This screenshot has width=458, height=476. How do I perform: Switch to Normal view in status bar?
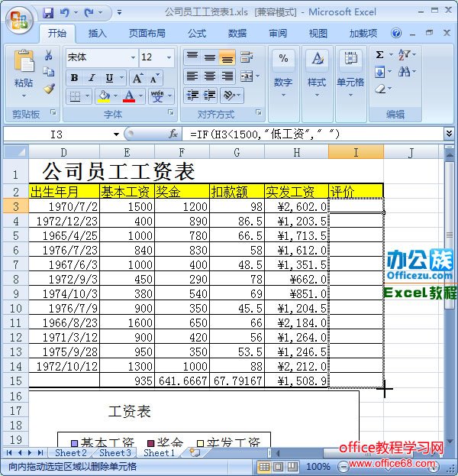click(264, 466)
